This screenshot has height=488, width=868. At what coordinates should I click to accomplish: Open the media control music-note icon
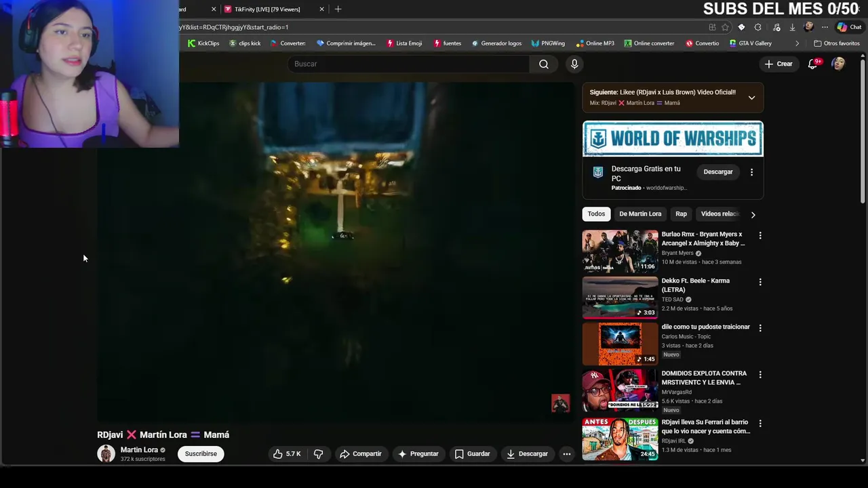tap(776, 27)
